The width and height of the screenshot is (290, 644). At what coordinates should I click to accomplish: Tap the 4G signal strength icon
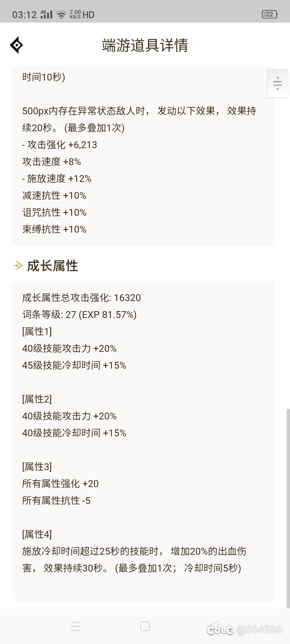47,14
